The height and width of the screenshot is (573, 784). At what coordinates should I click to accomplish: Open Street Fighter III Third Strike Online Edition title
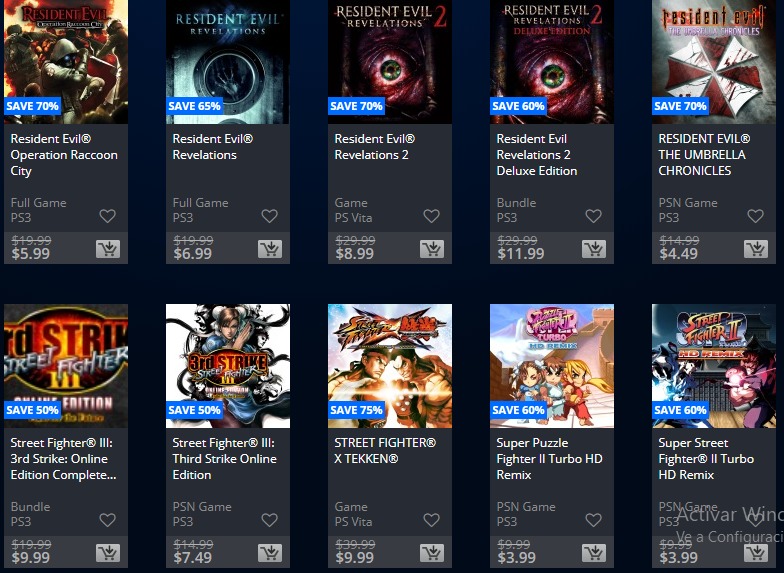[x=224, y=458]
